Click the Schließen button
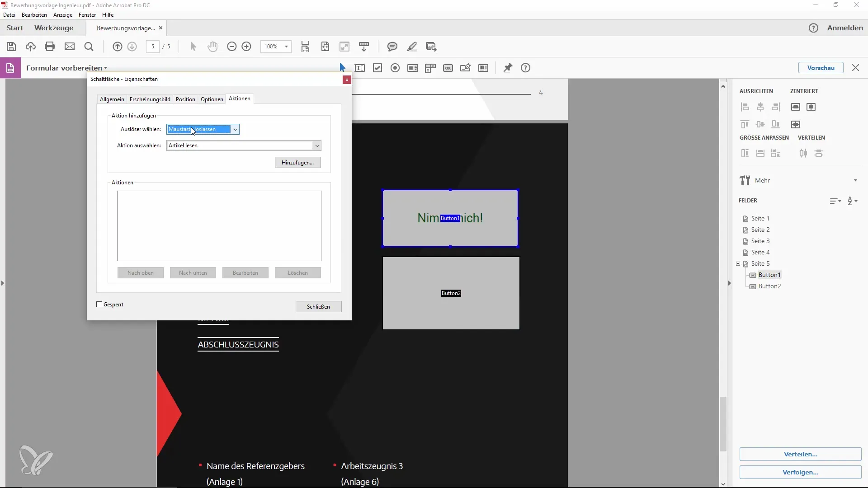868x488 pixels. tap(318, 307)
